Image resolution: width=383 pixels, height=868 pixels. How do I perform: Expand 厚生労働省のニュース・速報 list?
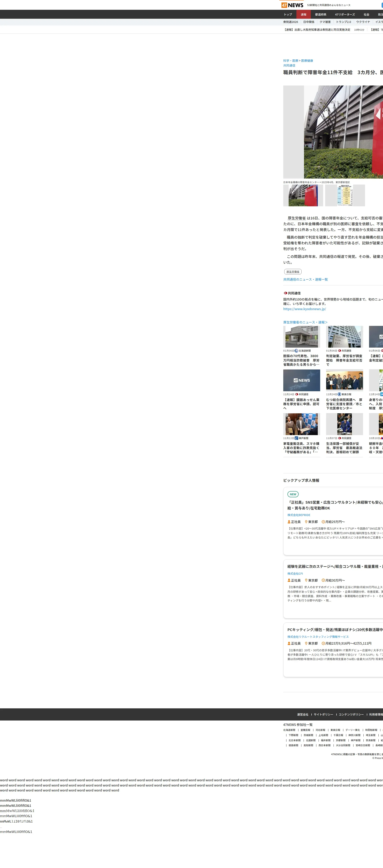pyautogui.click(x=305, y=322)
